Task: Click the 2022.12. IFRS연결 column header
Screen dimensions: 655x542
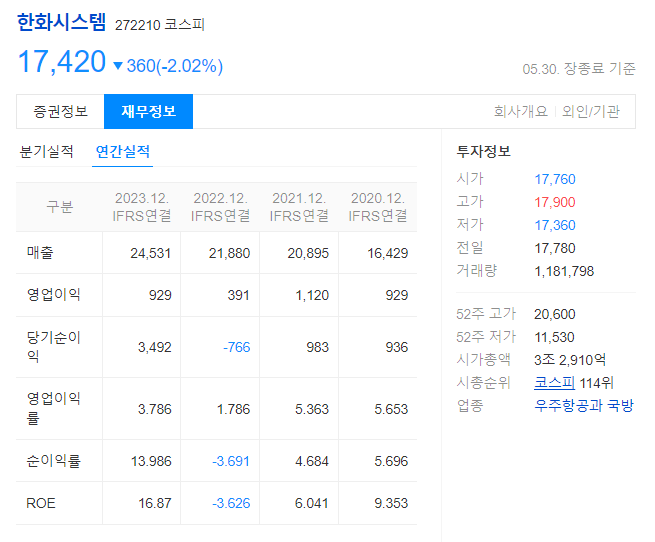Action: pyautogui.click(x=220, y=207)
